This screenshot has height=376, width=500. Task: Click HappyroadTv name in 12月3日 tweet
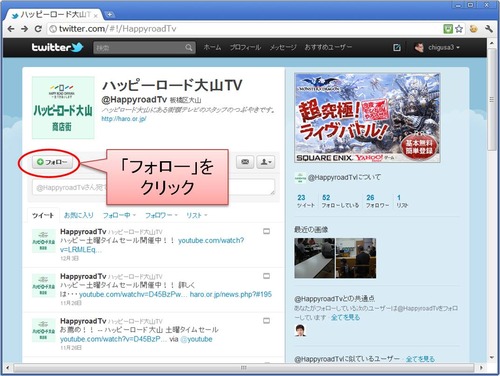tap(83, 231)
